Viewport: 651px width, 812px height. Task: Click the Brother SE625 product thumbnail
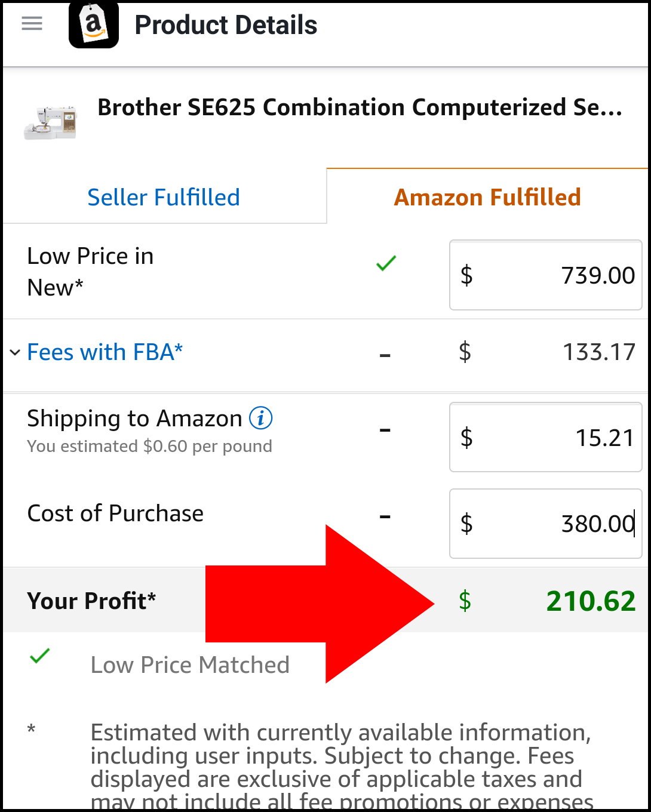(51, 122)
